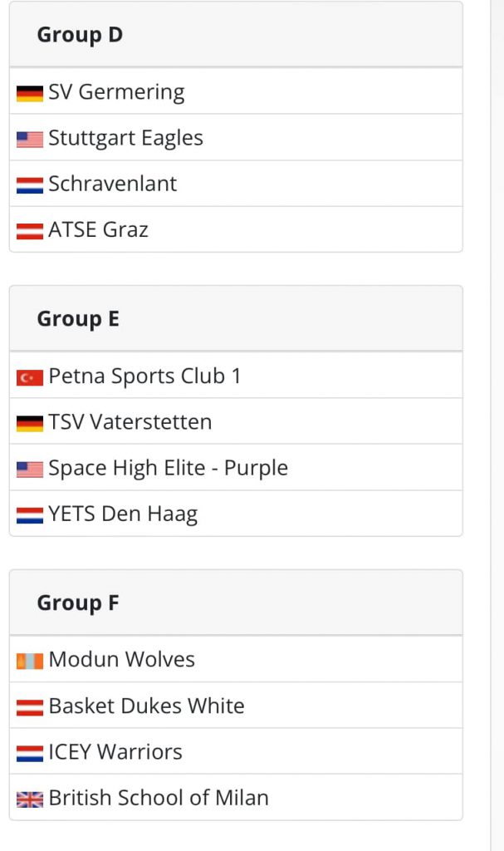Image resolution: width=504 pixels, height=851 pixels.
Task: Click the Austrian flag next to ATSE Graz
Action: (x=30, y=232)
